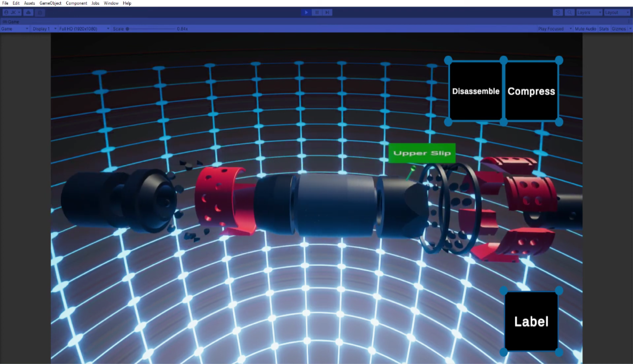Open the Layers dropdown
Viewport: 633px width, 364px height.
click(x=589, y=12)
